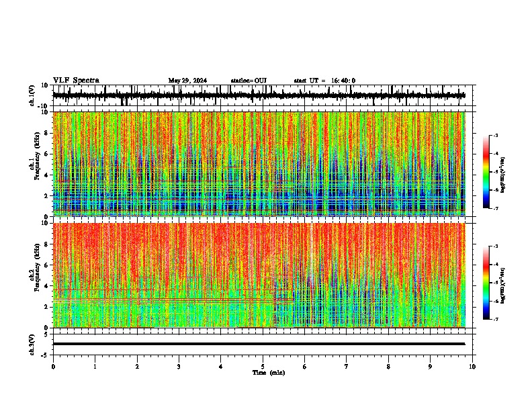The height and width of the screenshot is (411, 532).
Task: Click the log(PSD) label beside ch.2 color bar
Action: 503,286
